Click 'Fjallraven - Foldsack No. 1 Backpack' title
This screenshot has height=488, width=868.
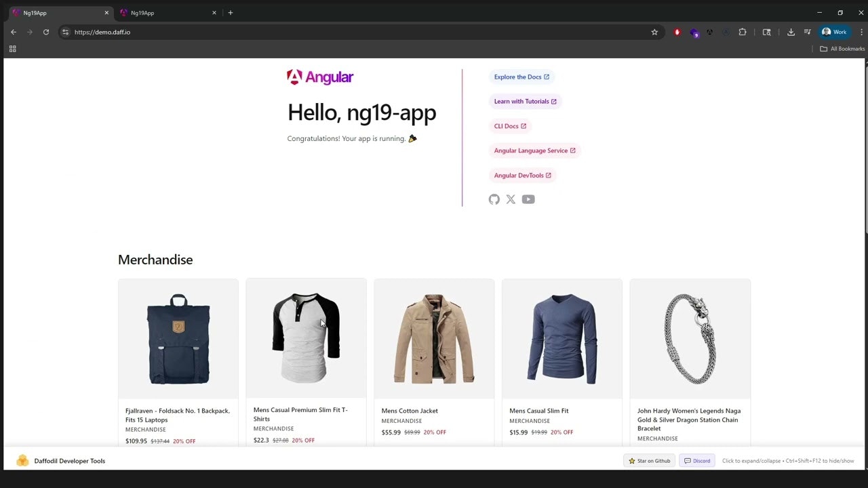pyautogui.click(x=178, y=415)
